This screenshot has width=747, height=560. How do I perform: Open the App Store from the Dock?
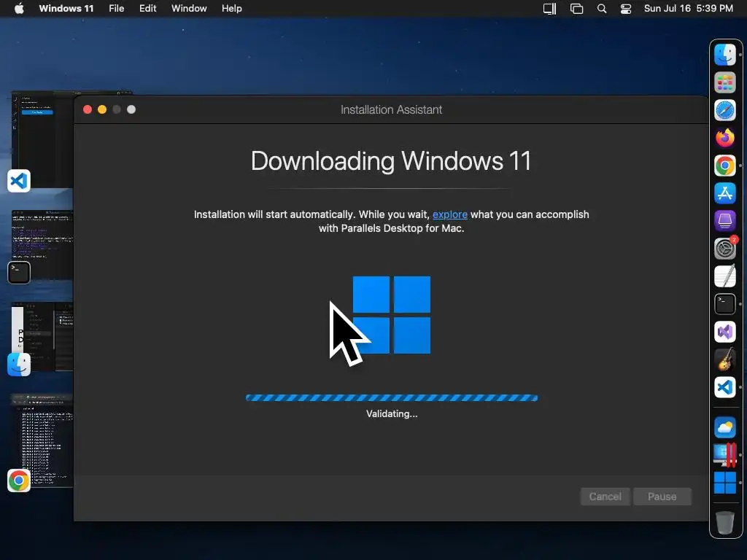pos(724,193)
